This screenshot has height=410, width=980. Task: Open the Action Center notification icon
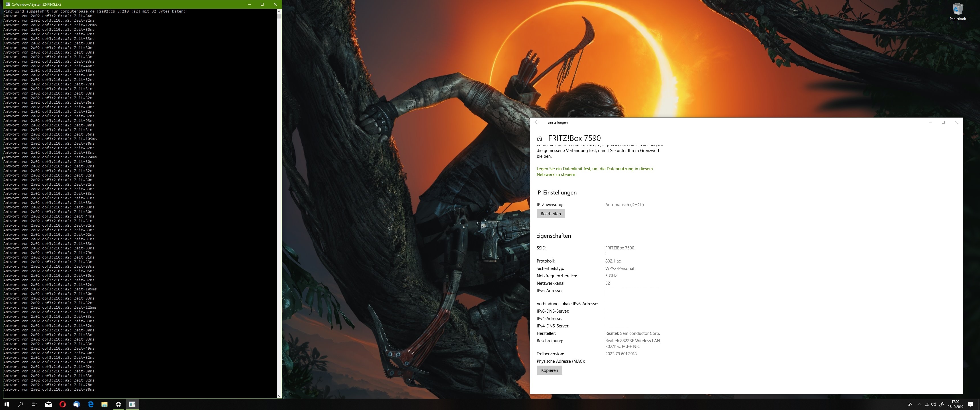(971, 404)
